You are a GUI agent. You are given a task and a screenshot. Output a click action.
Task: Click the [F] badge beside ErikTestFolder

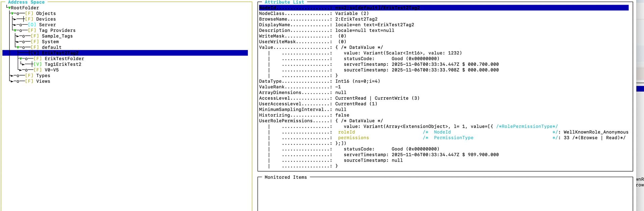(38, 59)
